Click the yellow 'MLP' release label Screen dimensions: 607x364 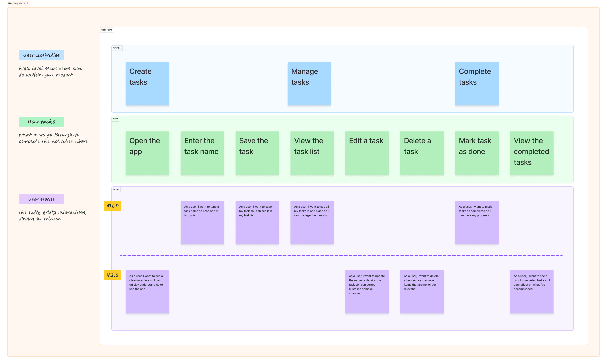[x=113, y=206]
